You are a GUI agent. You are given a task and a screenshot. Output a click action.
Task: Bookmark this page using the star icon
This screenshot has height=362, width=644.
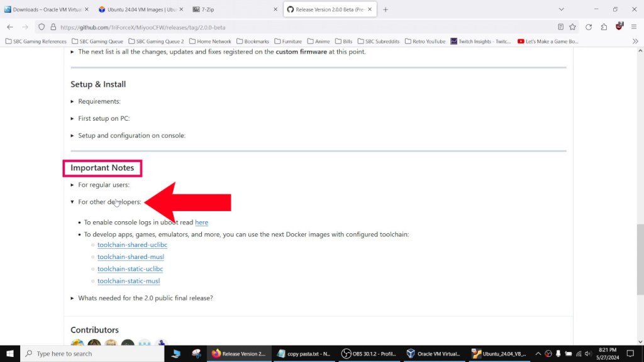(573, 27)
